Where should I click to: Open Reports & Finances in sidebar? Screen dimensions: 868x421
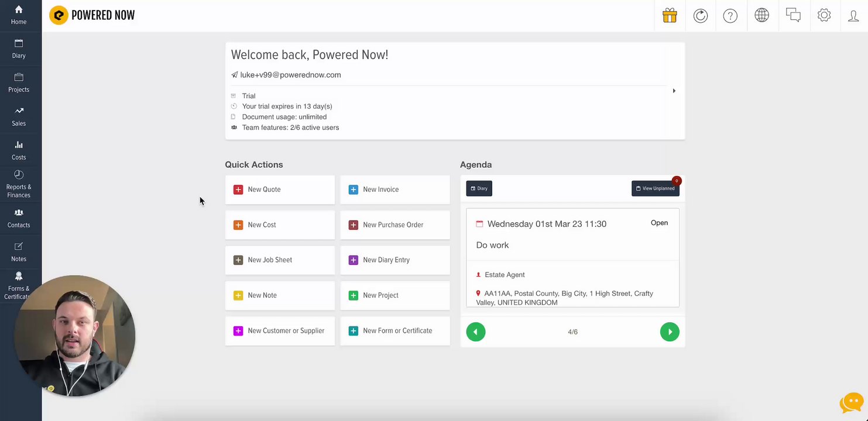[x=19, y=184]
